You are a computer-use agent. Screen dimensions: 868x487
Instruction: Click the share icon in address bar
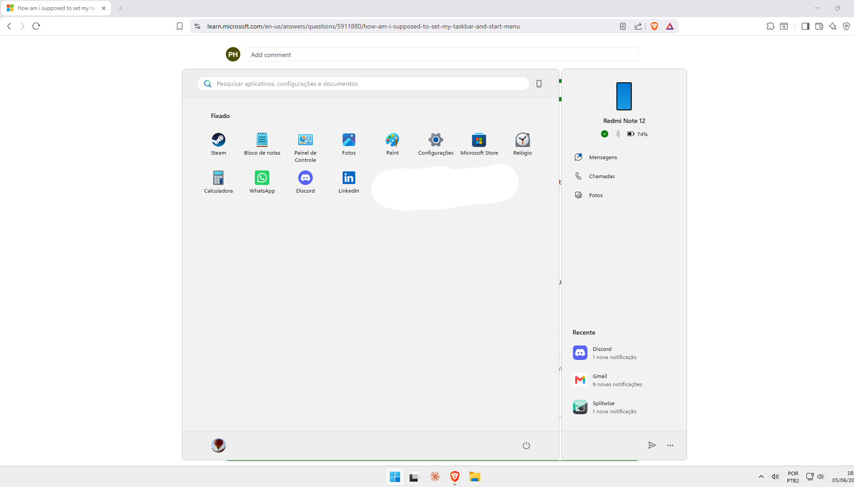[x=638, y=26]
